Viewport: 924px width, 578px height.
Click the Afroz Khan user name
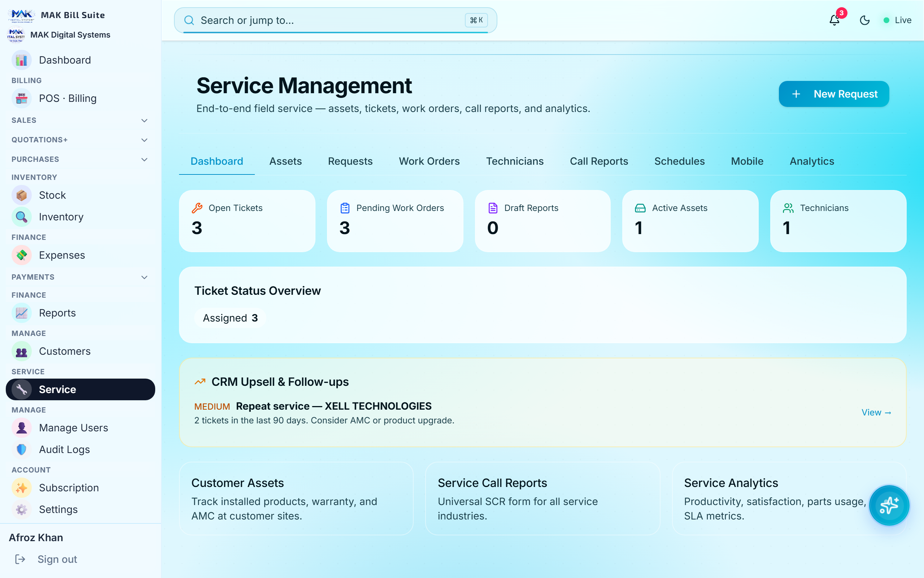click(36, 538)
